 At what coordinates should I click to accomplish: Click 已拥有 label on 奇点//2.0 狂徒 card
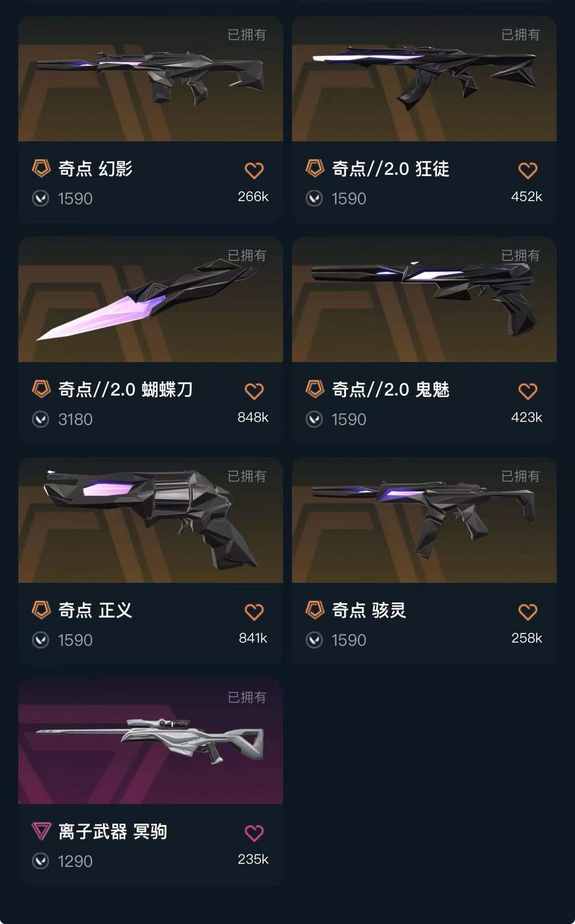click(x=521, y=35)
